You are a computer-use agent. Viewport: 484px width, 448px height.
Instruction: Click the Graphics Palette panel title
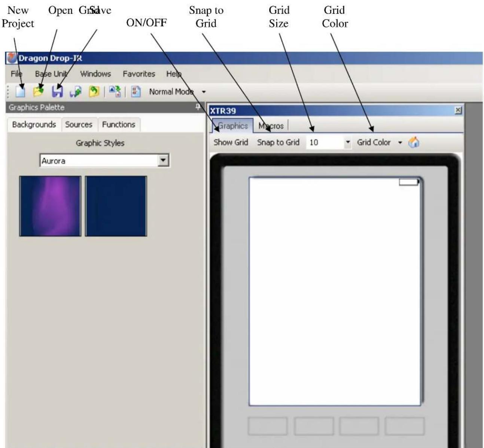[x=36, y=107]
